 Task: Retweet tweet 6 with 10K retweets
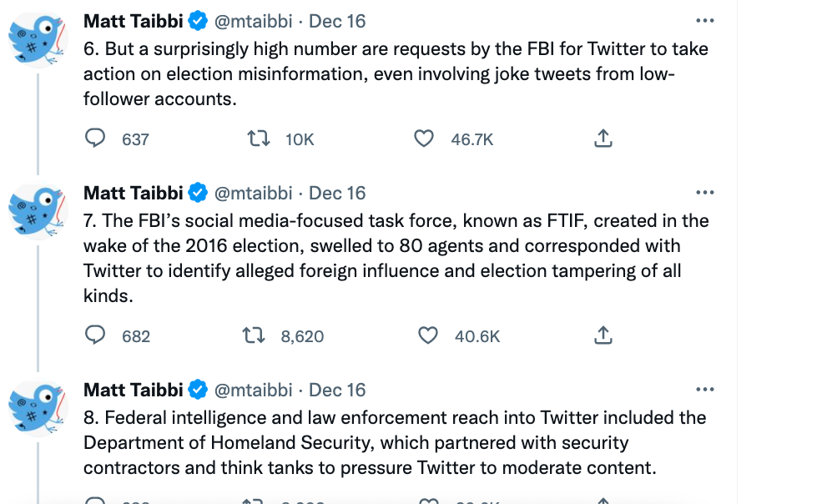[259, 139]
